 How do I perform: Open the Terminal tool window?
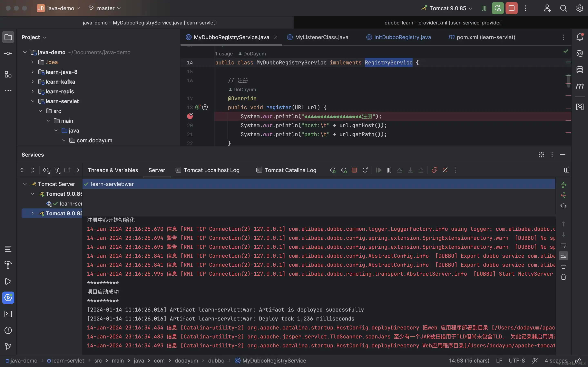click(x=8, y=314)
